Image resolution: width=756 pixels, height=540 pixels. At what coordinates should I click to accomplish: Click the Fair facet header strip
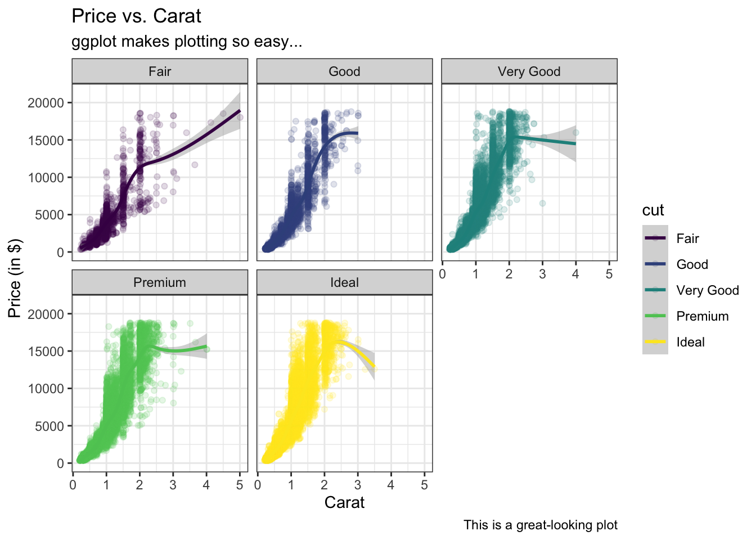(160, 71)
